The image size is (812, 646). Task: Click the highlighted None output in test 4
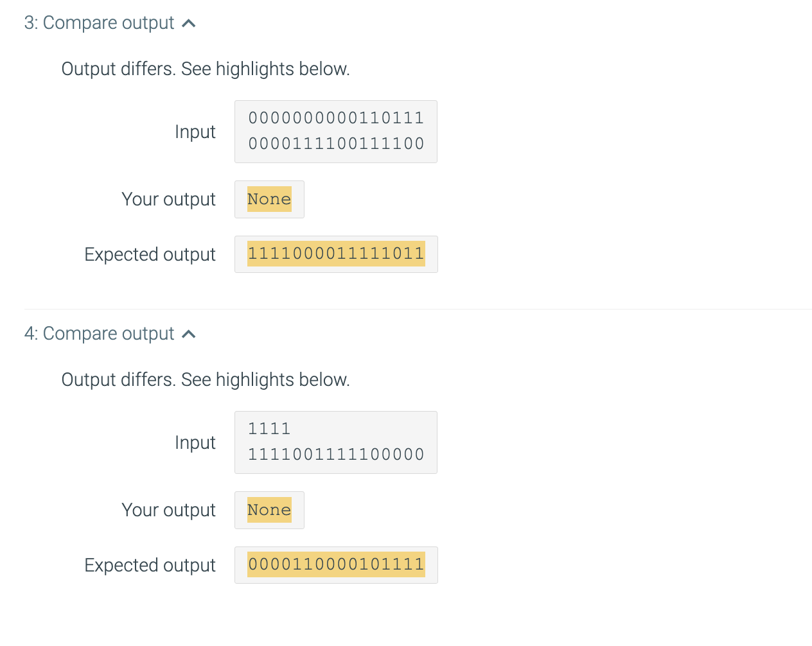pyautogui.click(x=269, y=510)
